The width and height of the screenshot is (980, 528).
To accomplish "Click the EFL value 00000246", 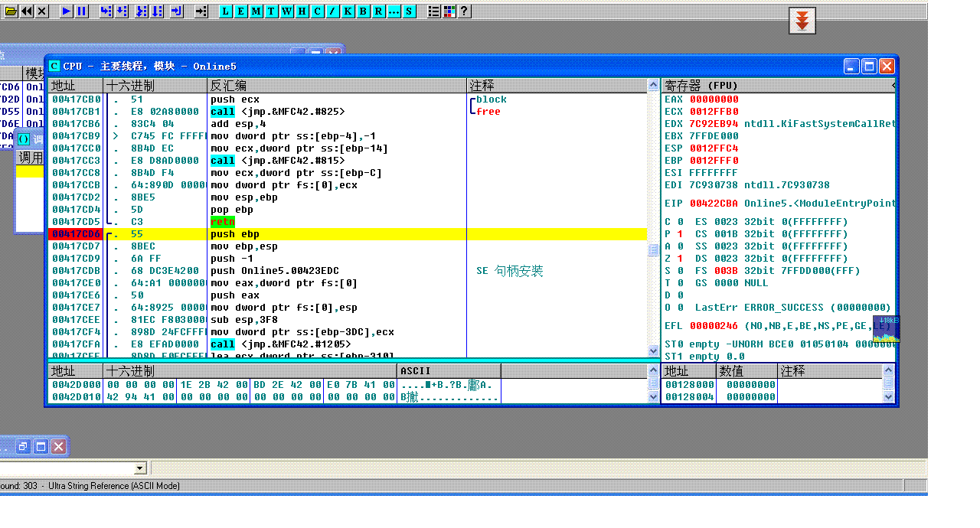I will pyautogui.click(x=714, y=326).
